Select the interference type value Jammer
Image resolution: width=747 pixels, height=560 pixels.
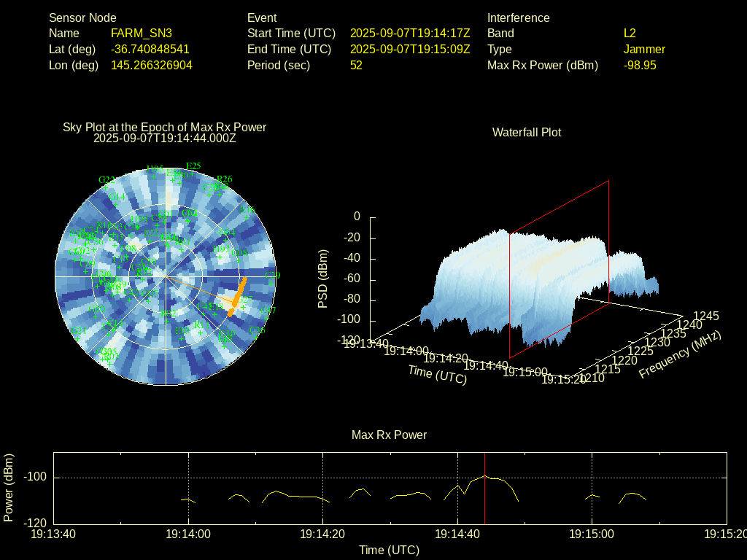pyautogui.click(x=644, y=49)
